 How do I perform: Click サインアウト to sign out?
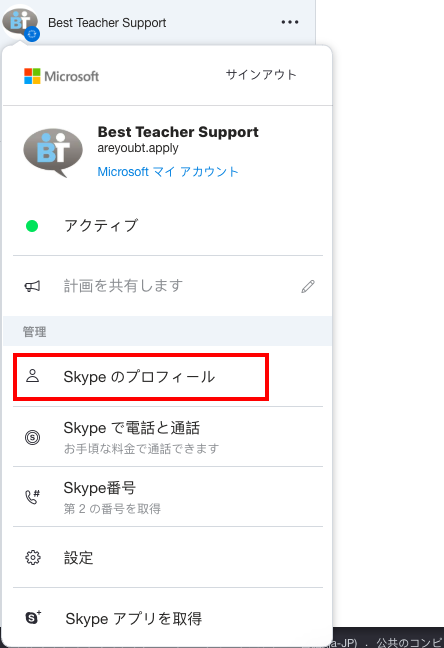(x=261, y=75)
